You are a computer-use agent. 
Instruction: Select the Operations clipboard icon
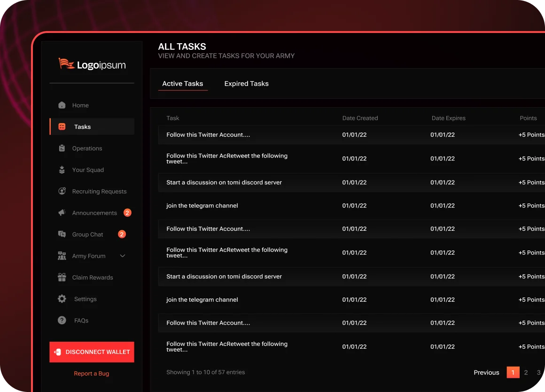62,148
